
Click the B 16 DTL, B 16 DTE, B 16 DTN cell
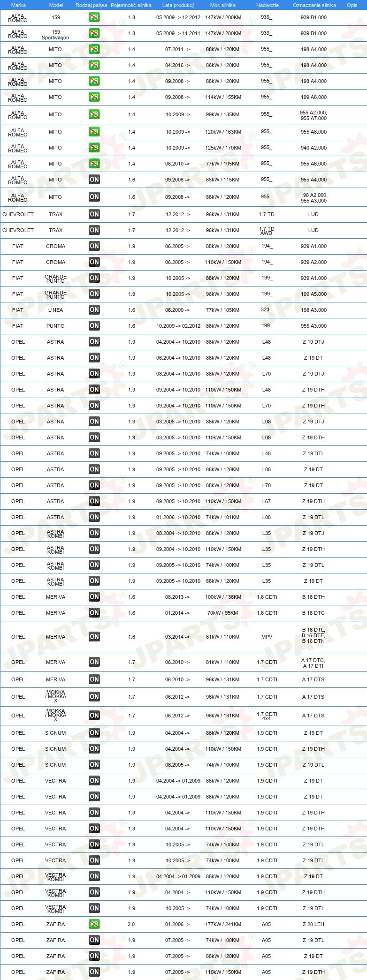[x=313, y=635]
